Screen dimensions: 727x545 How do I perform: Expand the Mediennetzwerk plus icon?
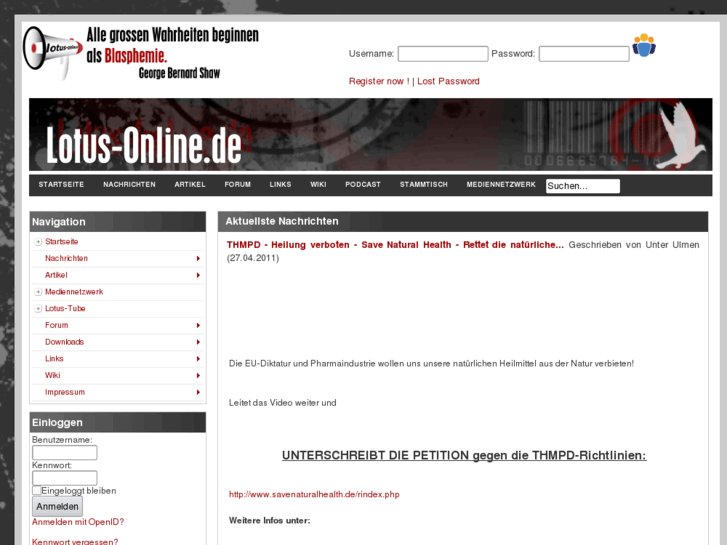(38, 292)
